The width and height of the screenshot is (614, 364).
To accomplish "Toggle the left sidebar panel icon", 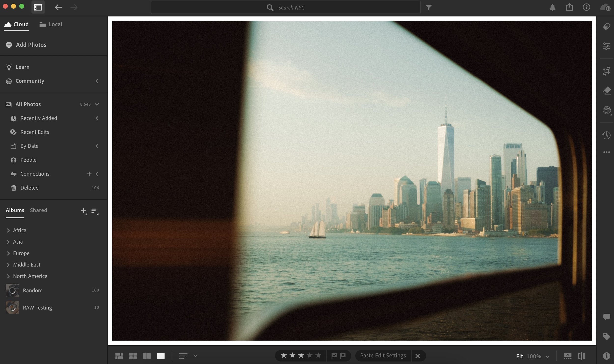I will tap(38, 7).
